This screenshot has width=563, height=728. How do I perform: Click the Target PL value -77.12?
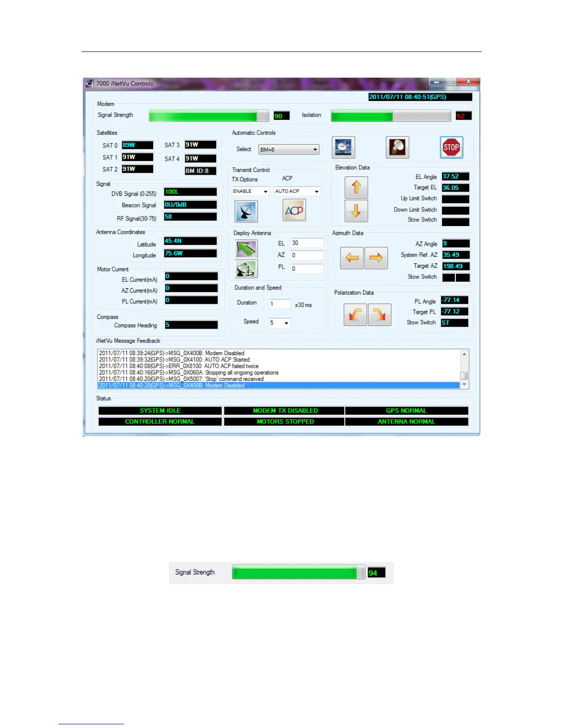454,312
